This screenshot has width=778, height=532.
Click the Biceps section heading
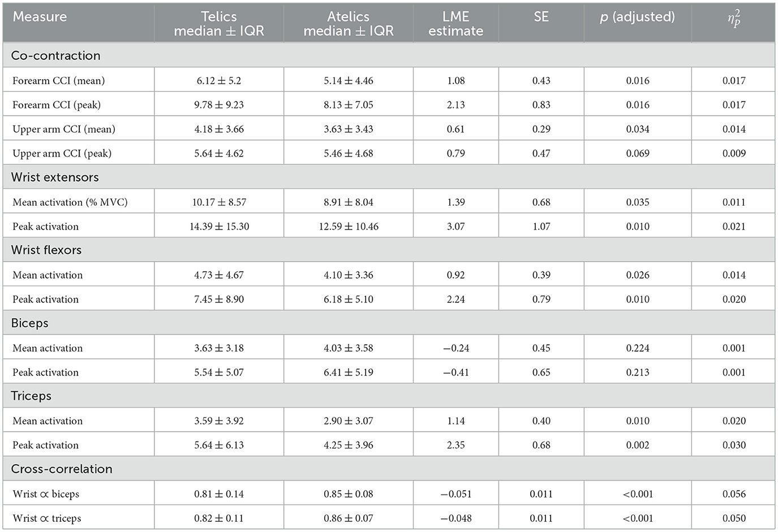[x=29, y=323]
